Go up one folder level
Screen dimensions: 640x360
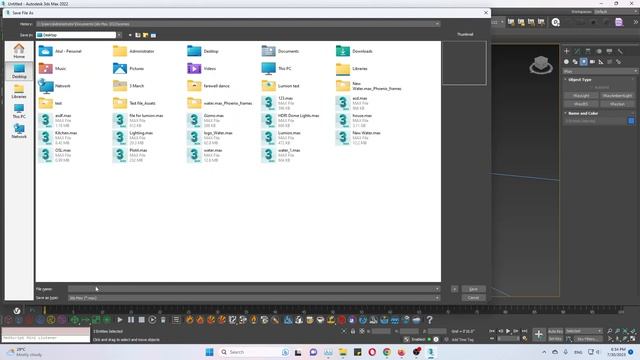(x=138, y=35)
